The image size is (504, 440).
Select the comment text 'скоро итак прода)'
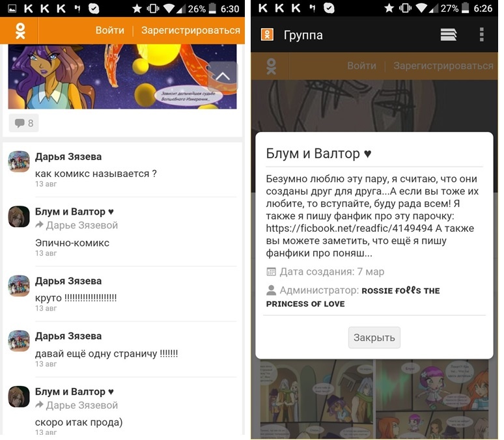click(x=79, y=422)
